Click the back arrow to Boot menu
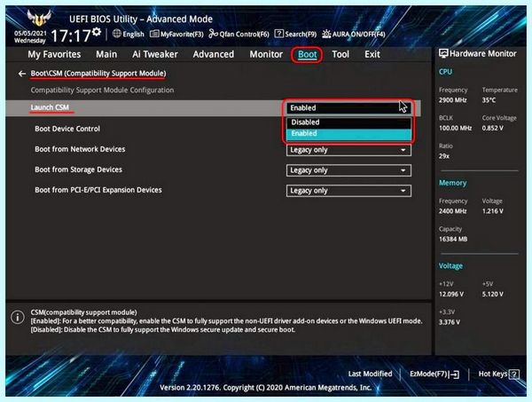 click(x=22, y=74)
